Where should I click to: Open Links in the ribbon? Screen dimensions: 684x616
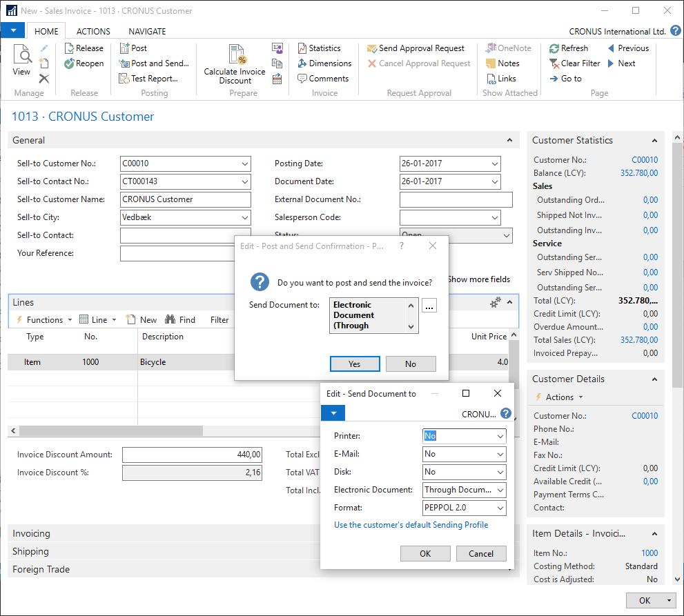(x=501, y=79)
